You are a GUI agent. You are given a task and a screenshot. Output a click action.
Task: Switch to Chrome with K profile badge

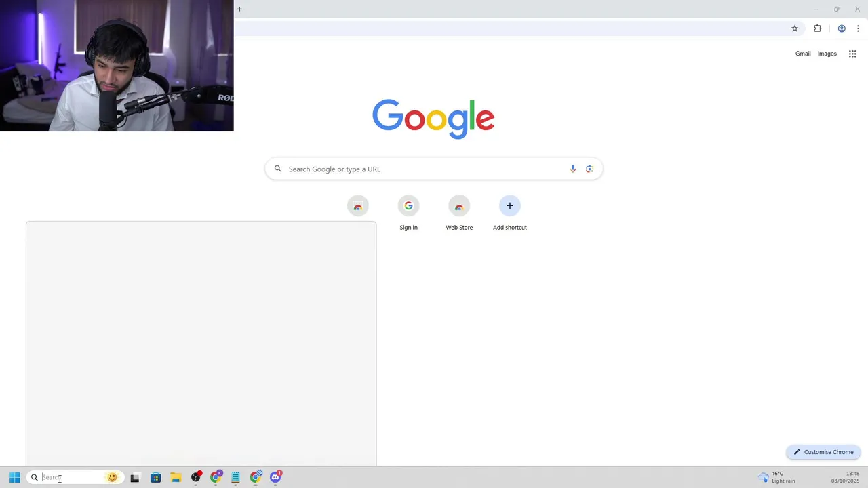(x=216, y=477)
